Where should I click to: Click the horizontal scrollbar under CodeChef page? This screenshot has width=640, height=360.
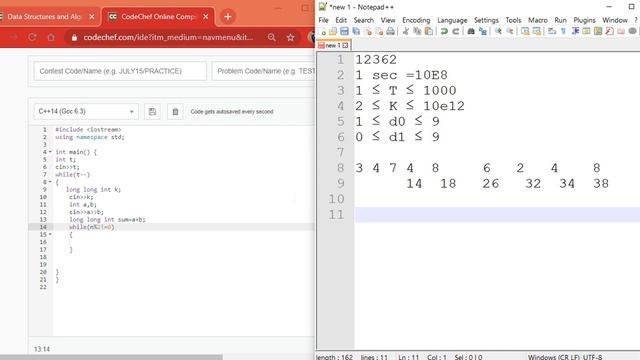tap(111, 358)
